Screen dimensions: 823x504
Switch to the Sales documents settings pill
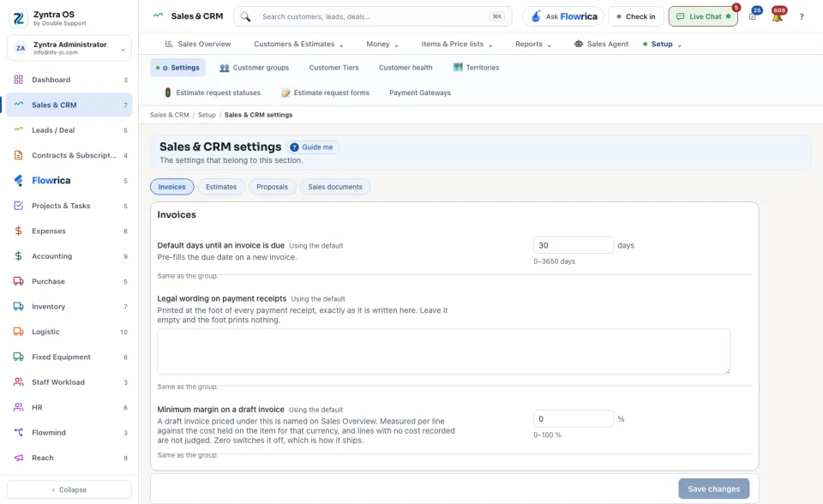pyautogui.click(x=335, y=187)
